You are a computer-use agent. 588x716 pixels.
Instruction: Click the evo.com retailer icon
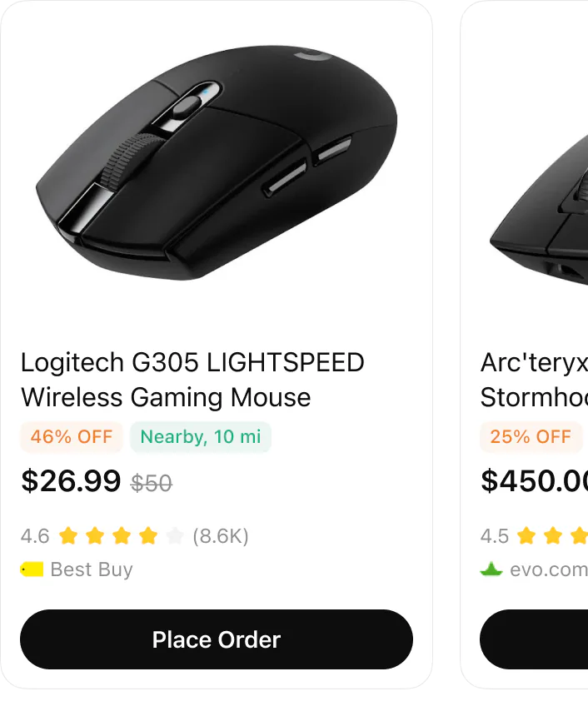(x=491, y=569)
